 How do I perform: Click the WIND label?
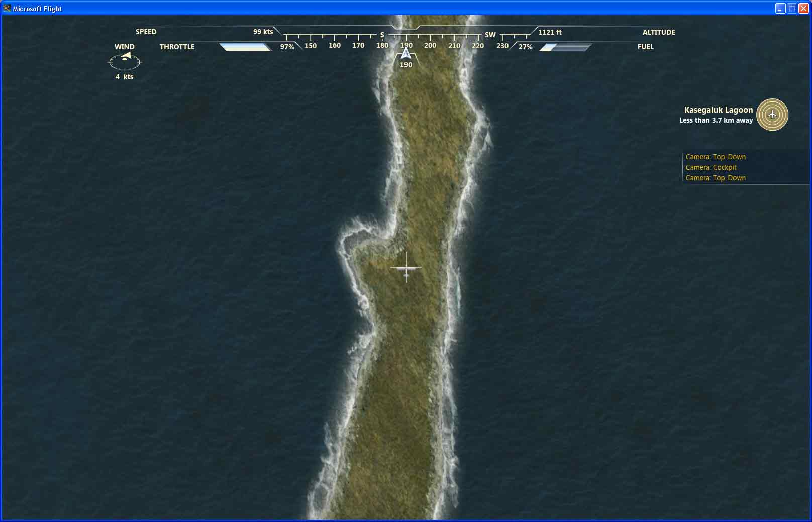click(x=124, y=47)
